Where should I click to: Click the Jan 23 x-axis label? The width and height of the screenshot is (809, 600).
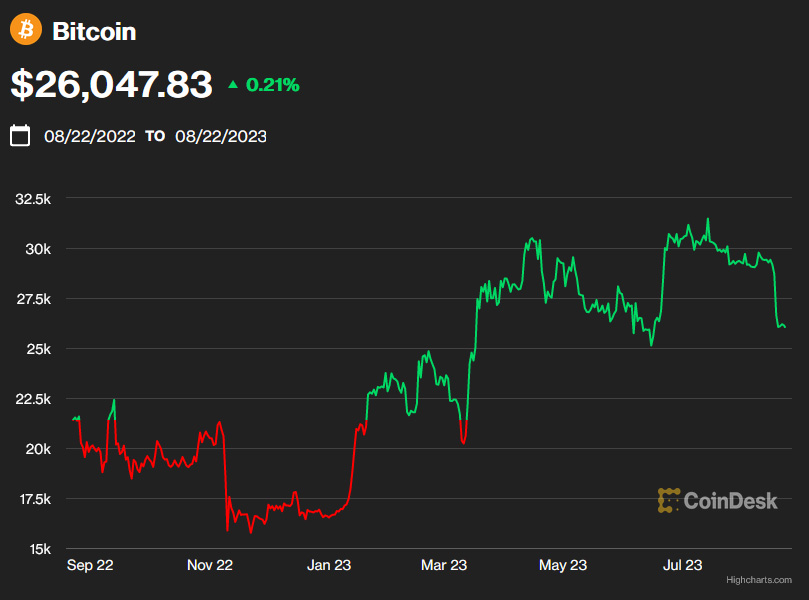[329, 566]
